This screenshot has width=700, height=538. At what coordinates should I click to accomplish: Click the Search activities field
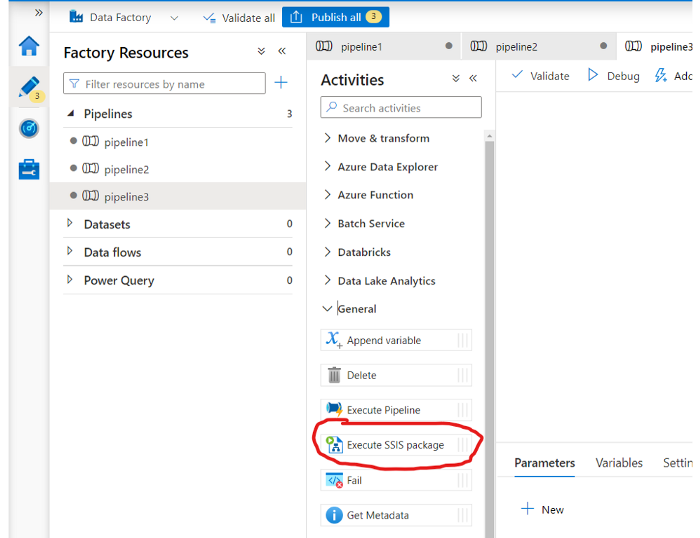tap(401, 107)
